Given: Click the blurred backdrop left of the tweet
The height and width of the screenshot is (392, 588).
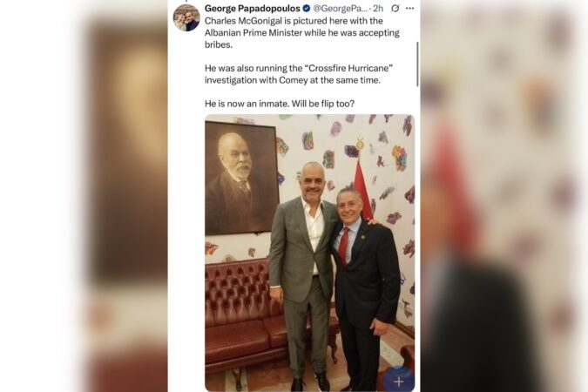Looking at the screenshot, I should click(84, 196).
